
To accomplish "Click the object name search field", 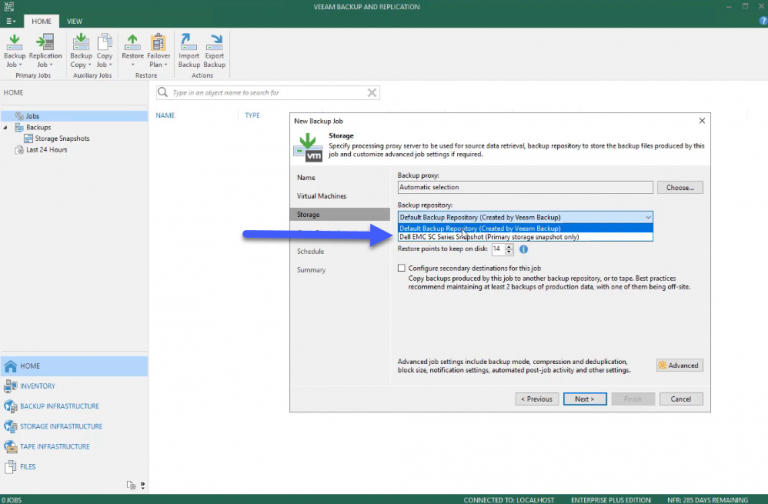I will tap(267, 93).
